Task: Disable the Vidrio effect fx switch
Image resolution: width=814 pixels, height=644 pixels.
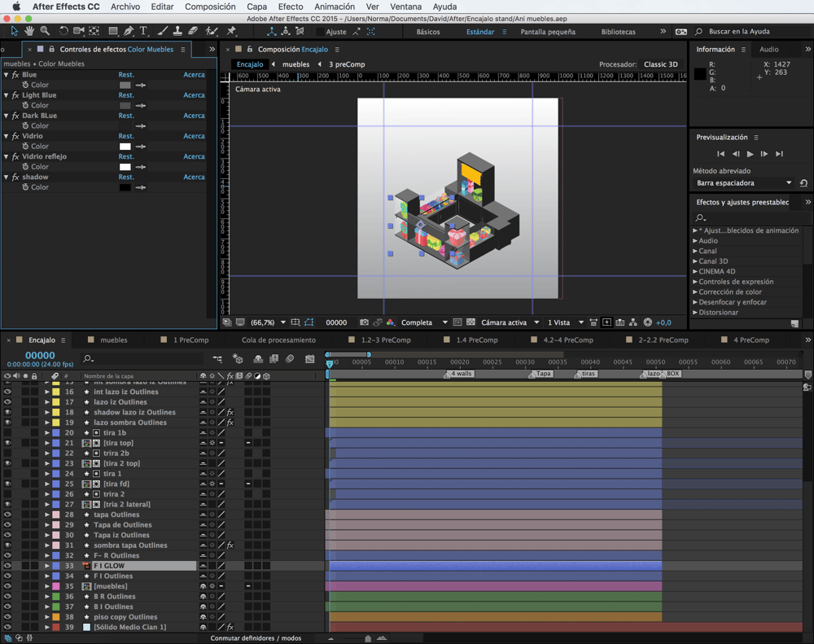Action: pyautogui.click(x=15, y=136)
